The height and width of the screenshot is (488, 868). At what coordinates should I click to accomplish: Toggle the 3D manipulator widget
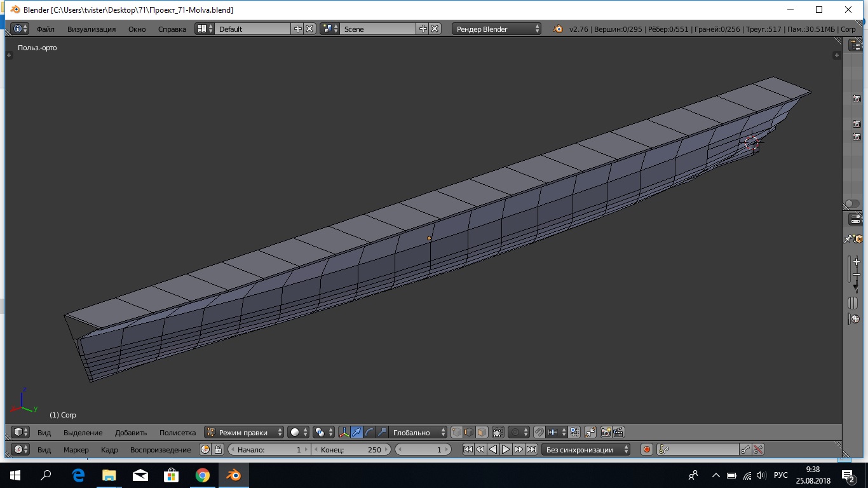point(344,433)
